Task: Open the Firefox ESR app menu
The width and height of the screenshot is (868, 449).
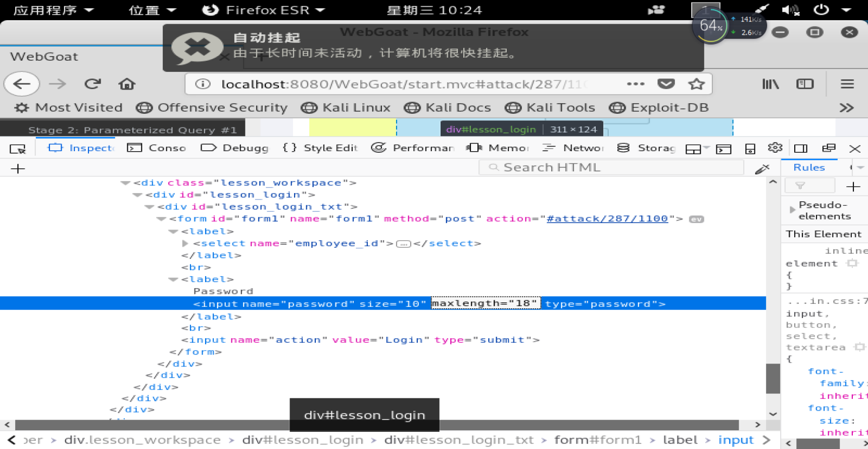Action: point(263,10)
